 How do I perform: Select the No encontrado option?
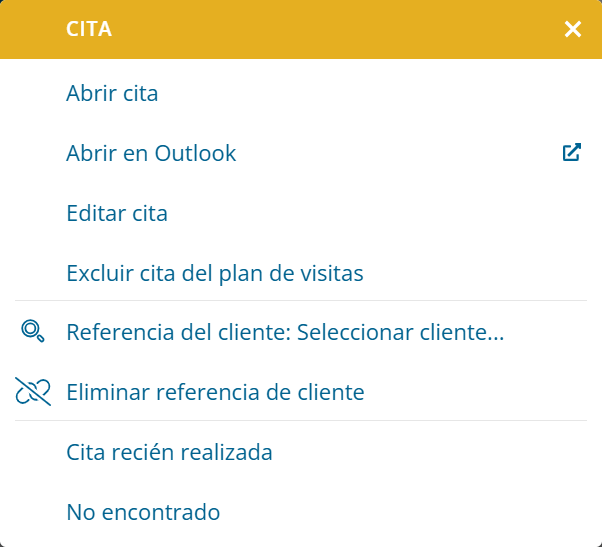301,512
